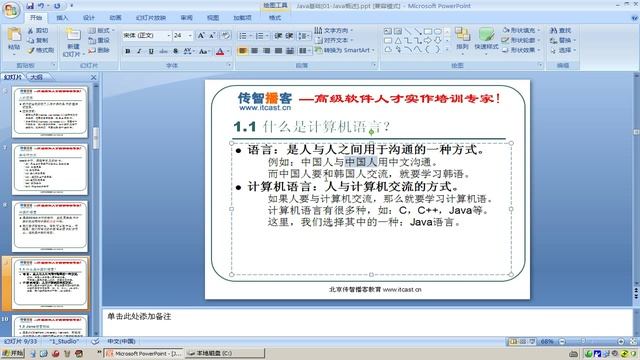Viewport: 640px width, 360px height.
Task: Toggle Underline formatting
Action: (x=151, y=51)
